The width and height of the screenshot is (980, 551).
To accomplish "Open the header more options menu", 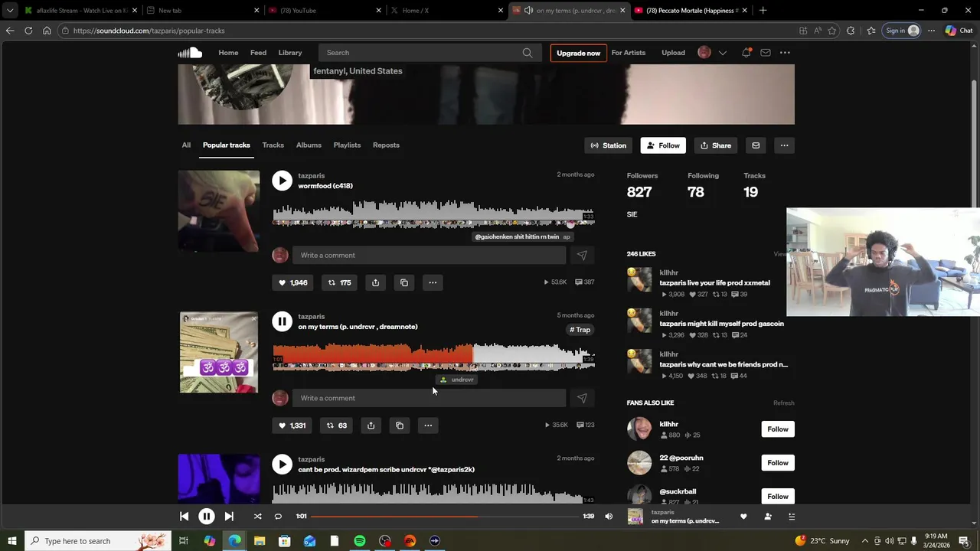I will tap(785, 53).
